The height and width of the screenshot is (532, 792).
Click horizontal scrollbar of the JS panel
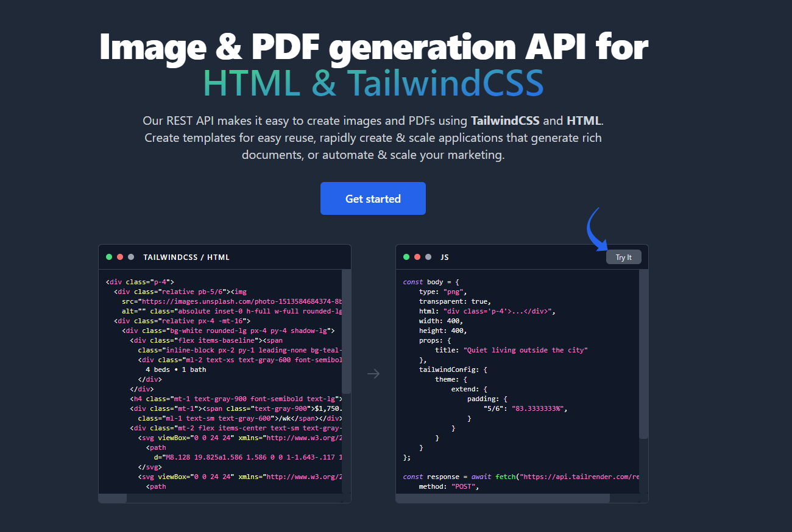(x=503, y=498)
